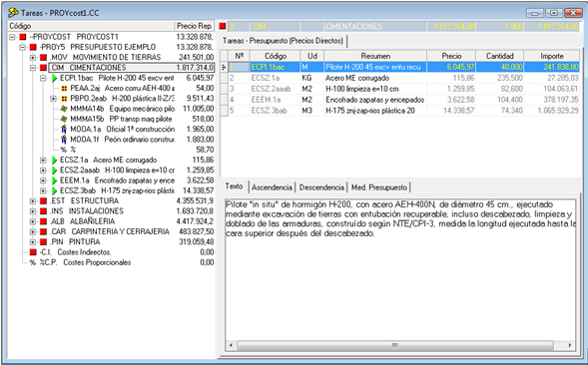Click inside the Pilote description text area
The image size is (588, 365).
[400, 270]
